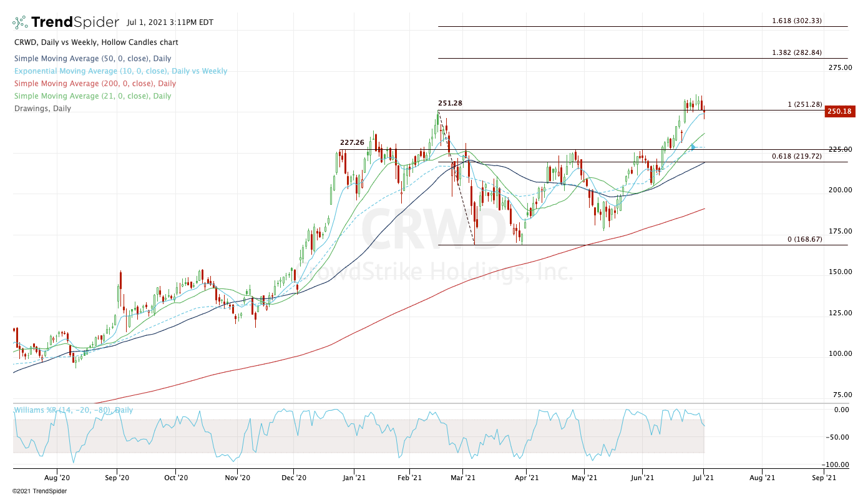Toggle the Simple Moving Average 200 legend entry

[94, 84]
